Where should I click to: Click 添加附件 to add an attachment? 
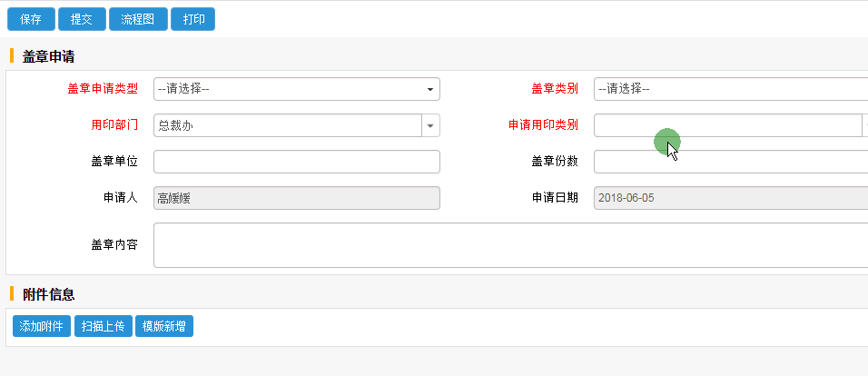point(42,326)
